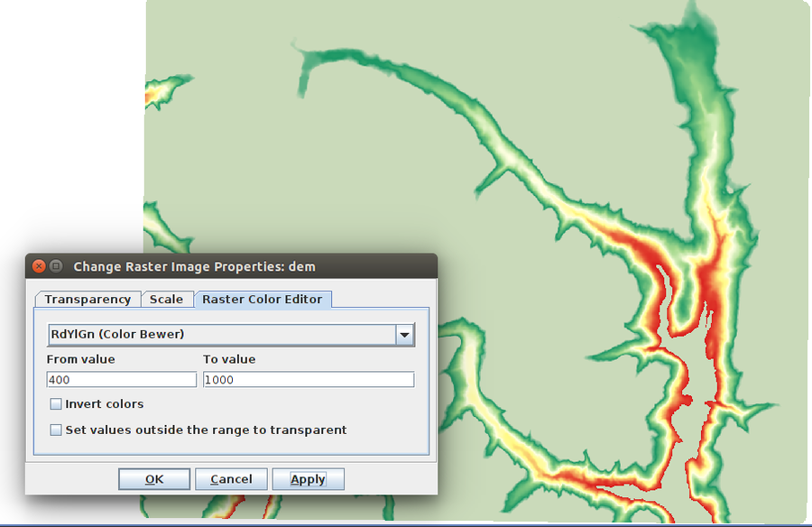Click the blue status strip at screen bottom
This screenshot has width=812, height=527.
[x=406, y=523]
